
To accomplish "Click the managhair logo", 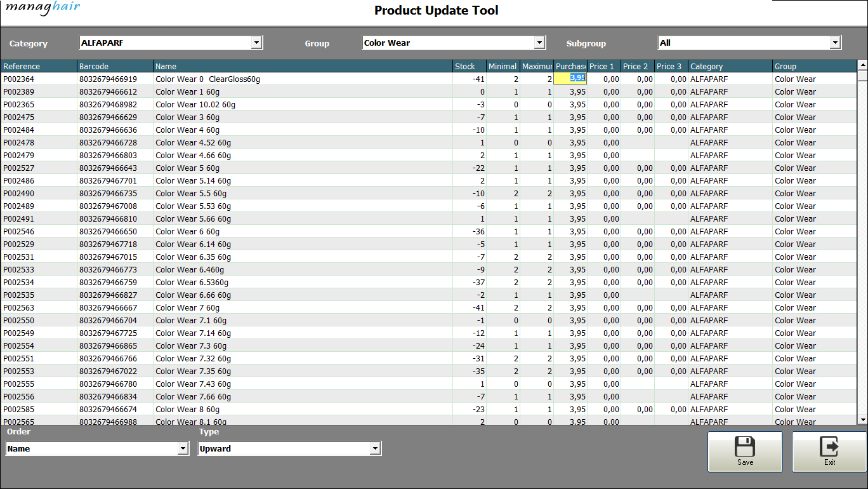I will [43, 9].
